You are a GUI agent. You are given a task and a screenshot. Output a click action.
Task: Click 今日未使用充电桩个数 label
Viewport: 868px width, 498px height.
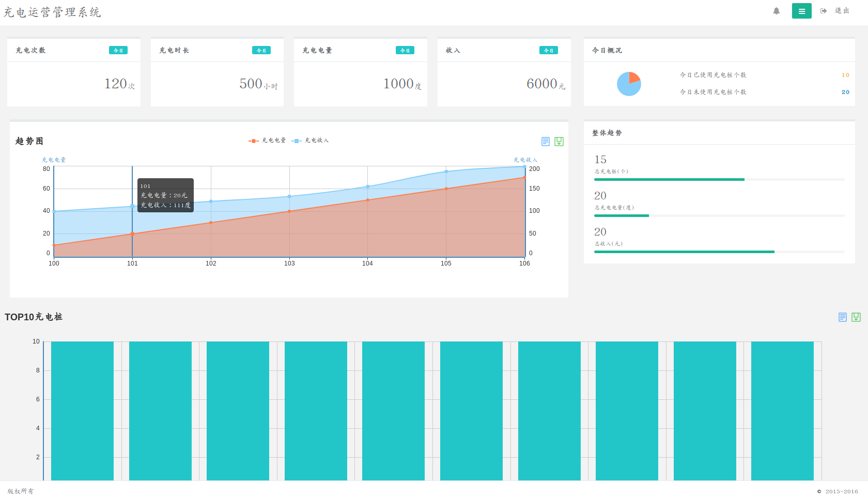coord(713,92)
